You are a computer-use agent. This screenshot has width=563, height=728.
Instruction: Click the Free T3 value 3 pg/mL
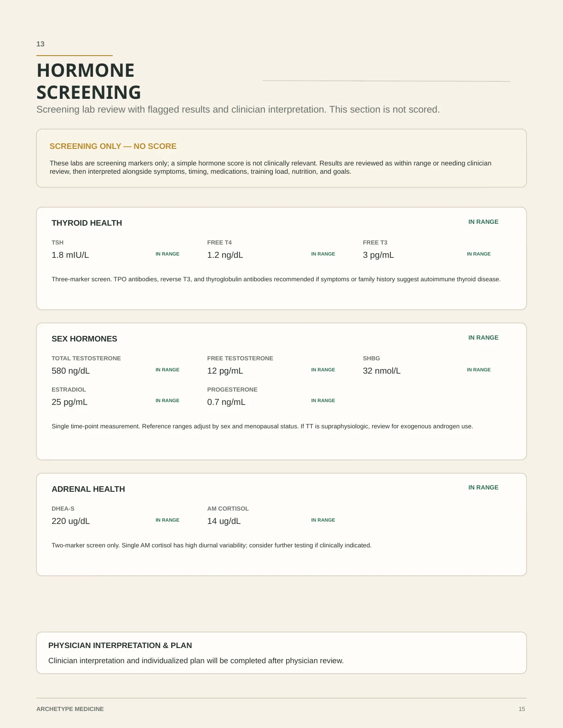click(x=378, y=255)
